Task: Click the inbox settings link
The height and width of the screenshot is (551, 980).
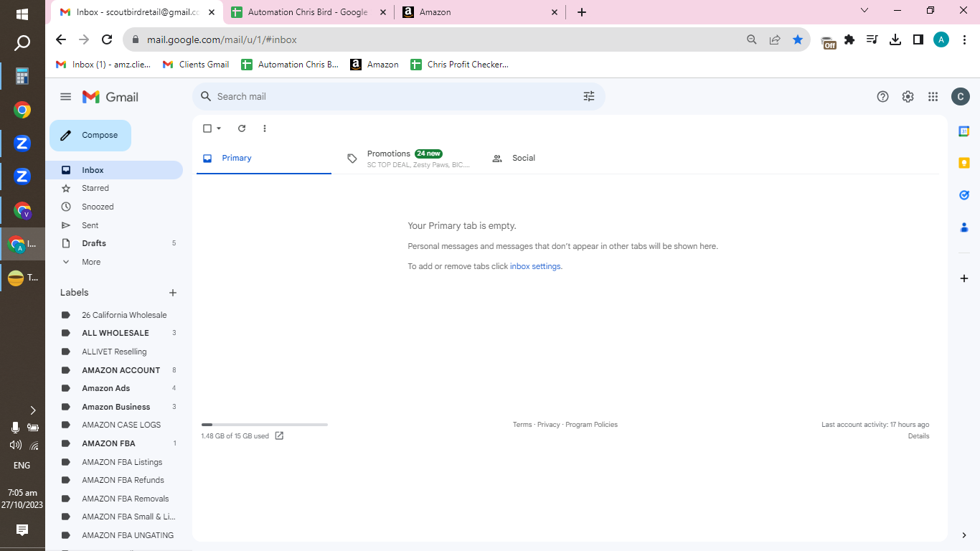Action: point(535,266)
